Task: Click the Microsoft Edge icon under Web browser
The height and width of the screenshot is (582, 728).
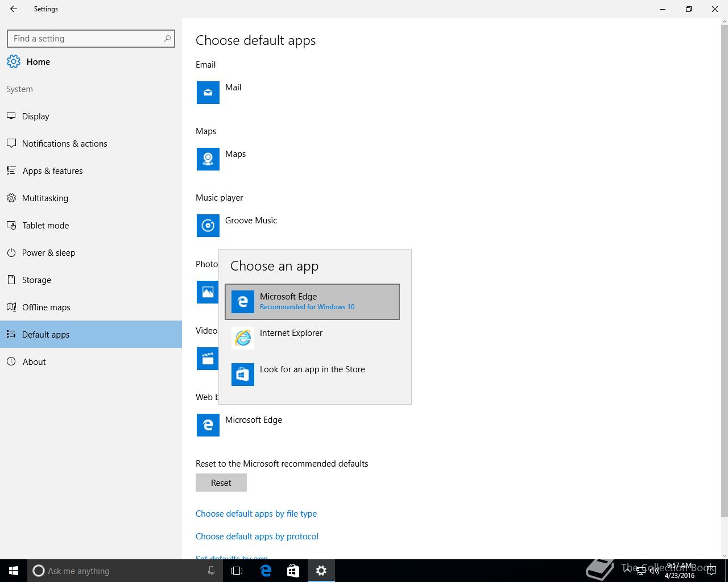Action: 208,425
